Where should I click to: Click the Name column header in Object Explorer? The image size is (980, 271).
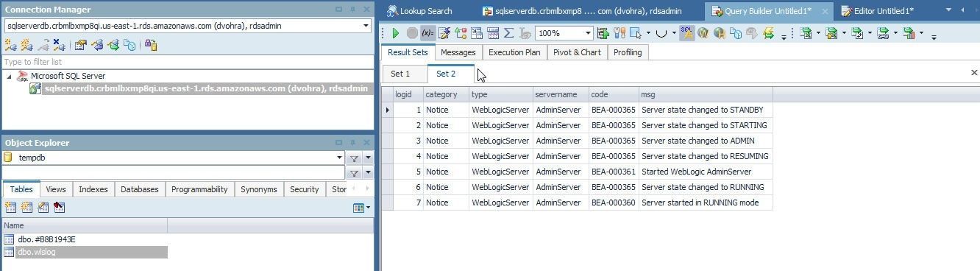coord(85,225)
